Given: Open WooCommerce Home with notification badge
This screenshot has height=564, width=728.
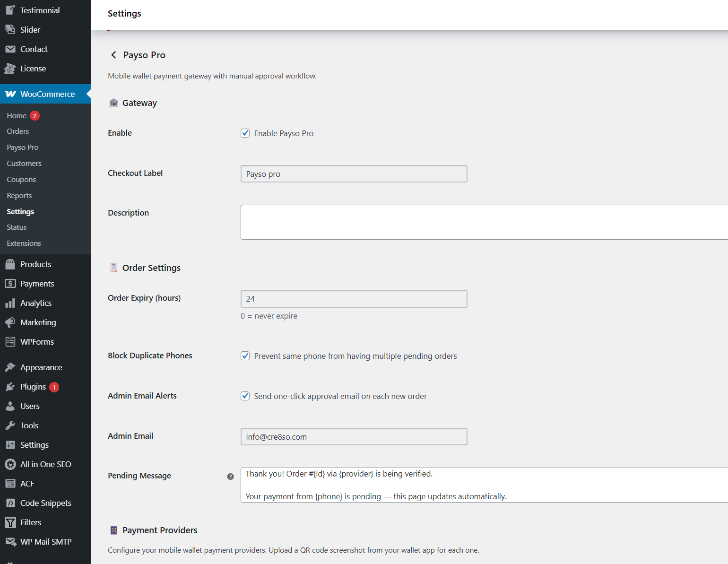Looking at the screenshot, I should 17,115.
